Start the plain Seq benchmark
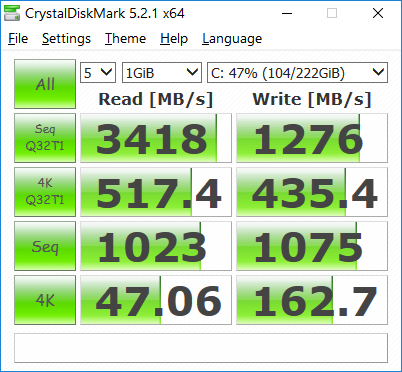402x372 pixels. click(45, 246)
